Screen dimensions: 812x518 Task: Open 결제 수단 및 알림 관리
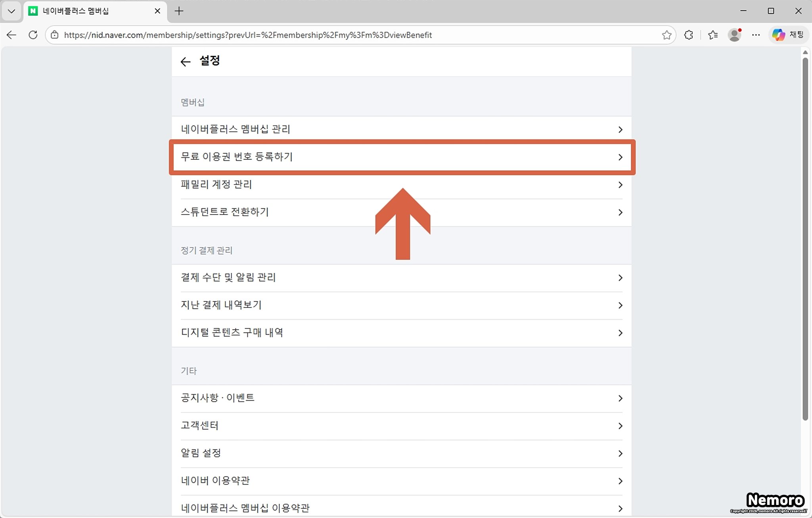click(228, 278)
